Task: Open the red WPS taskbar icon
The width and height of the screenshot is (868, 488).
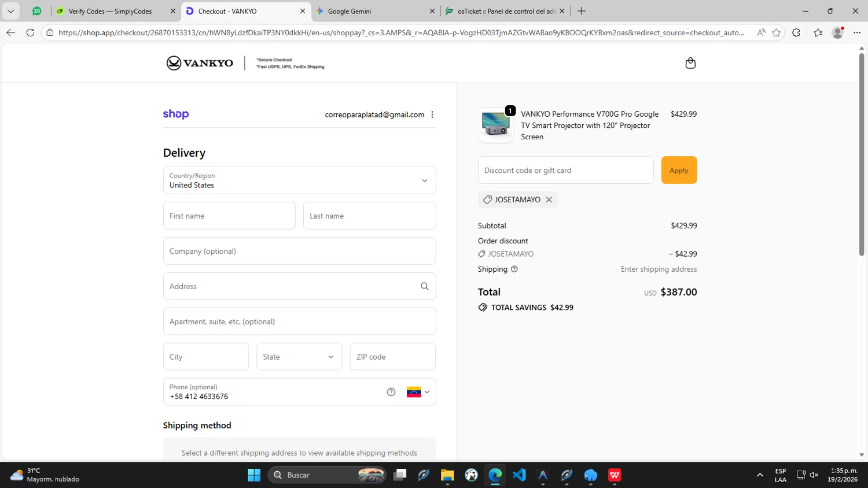Action: coord(615,475)
